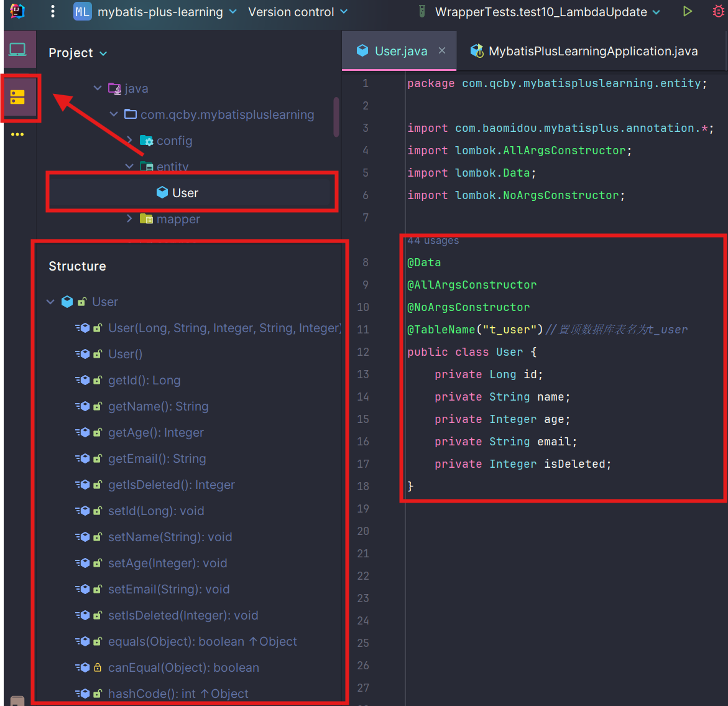Screen dimensions: 728x706
Task: Click the isDeleted field on line 17
Action: click(x=574, y=464)
